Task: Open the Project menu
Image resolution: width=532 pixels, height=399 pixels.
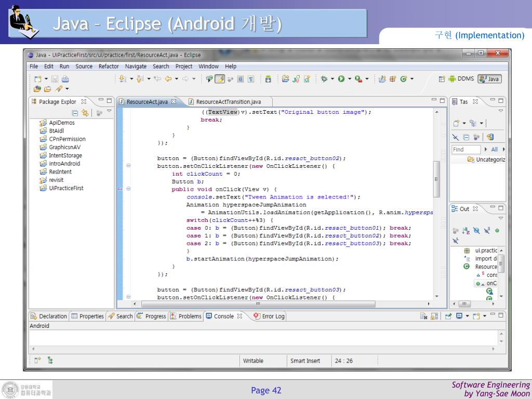Action: (183, 66)
